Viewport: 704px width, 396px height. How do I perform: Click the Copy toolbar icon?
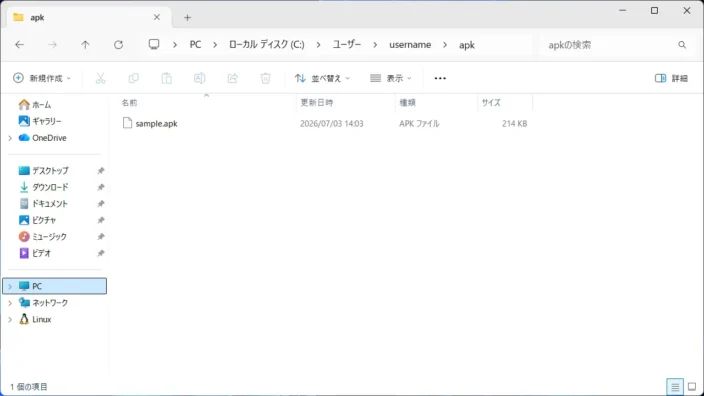tap(133, 78)
